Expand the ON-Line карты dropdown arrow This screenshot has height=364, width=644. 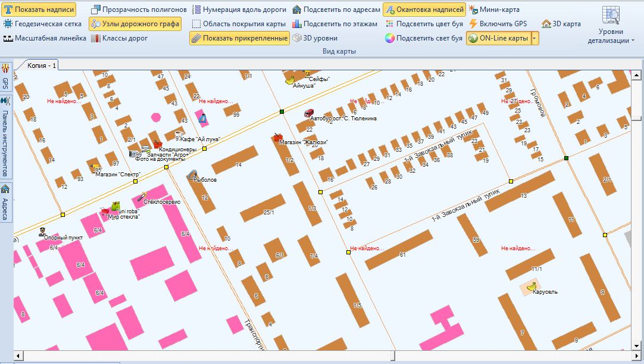click(x=534, y=38)
